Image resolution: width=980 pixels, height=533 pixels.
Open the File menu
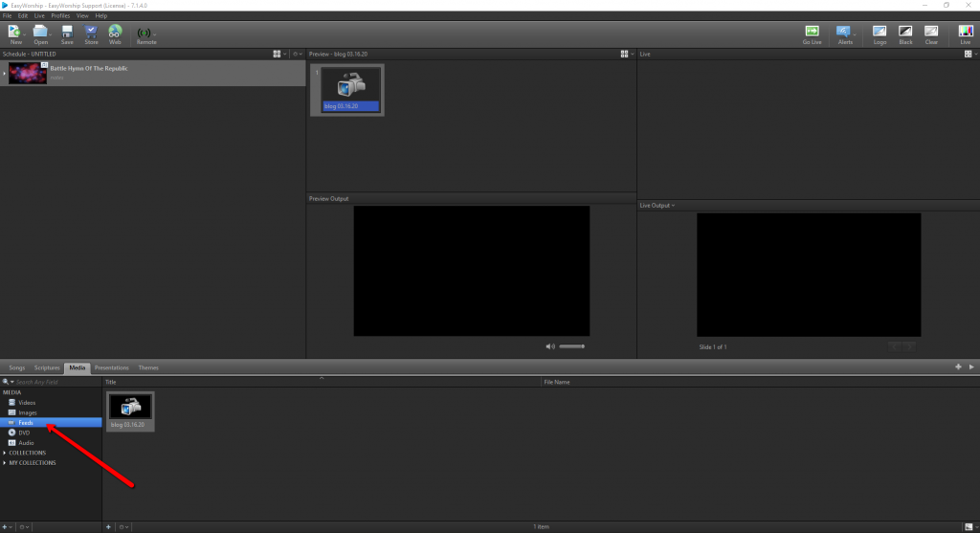tap(7, 15)
